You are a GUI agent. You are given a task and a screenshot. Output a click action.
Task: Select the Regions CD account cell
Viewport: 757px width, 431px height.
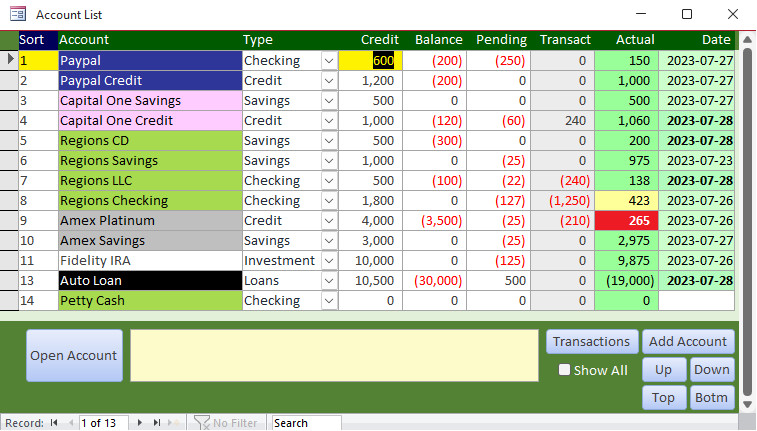click(150, 141)
